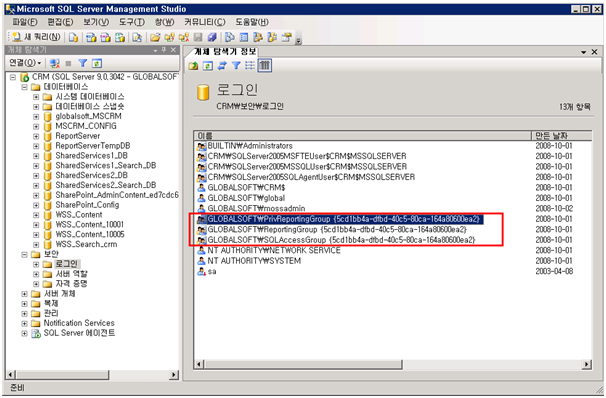Screen dimensions: 606x398
Task: Expand the SQL Server 에이전트 node
Action: click(x=24, y=333)
